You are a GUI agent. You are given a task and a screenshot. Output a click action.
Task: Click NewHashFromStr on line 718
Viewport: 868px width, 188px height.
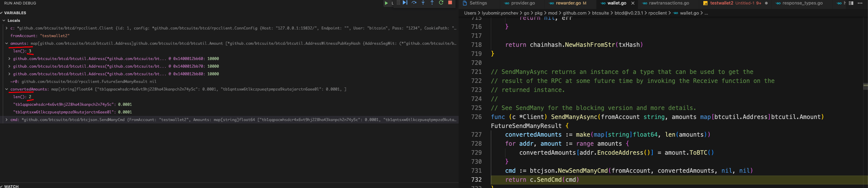(590, 45)
